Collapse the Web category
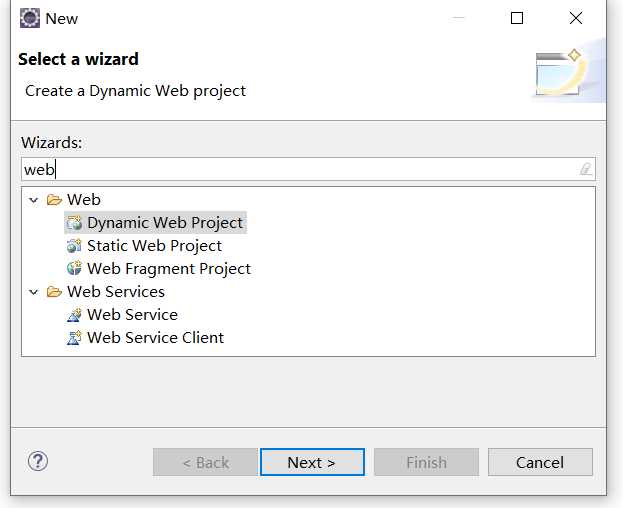Viewport: 623px width, 508px height. (x=34, y=200)
